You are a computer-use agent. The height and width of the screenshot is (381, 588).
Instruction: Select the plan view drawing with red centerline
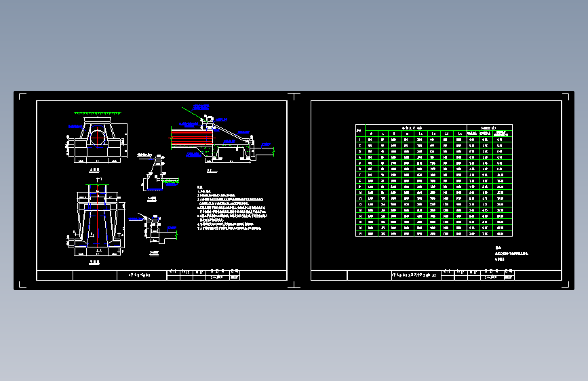pyautogui.click(x=96, y=218)
